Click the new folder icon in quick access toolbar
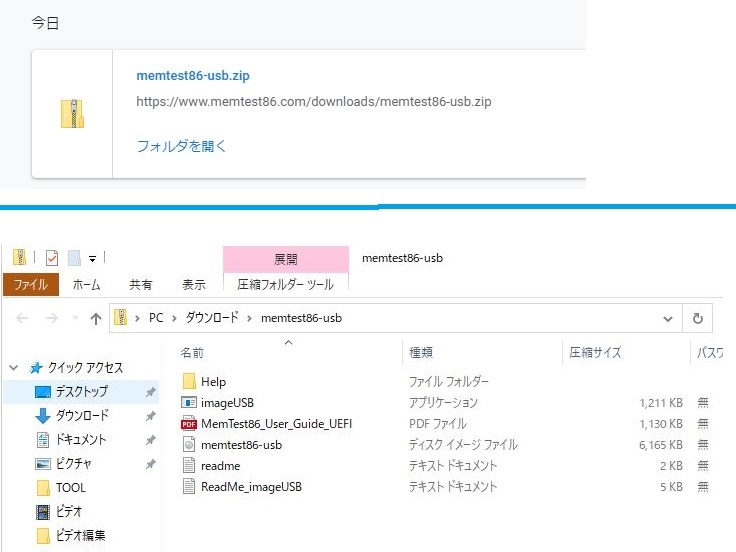The height and width of the screenshot is (552, 736). pyautogui.click(x=74, y=258)
